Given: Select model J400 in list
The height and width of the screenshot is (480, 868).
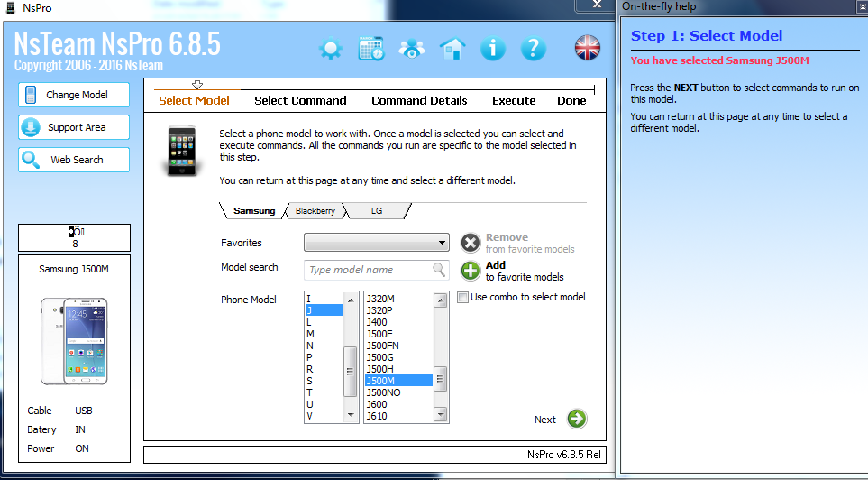Looking at the screenshot, I should pos(398,322).
